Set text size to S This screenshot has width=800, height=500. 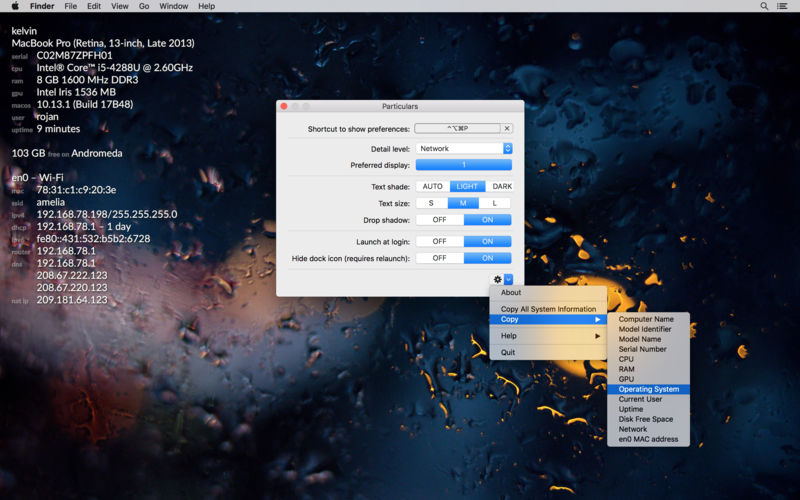click(x=431, y=203)
